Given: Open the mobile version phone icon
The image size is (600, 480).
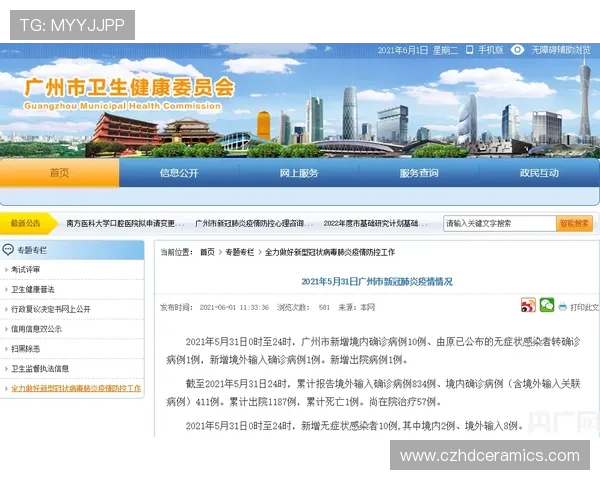Looking at the screenshot, I should [469, 50].
